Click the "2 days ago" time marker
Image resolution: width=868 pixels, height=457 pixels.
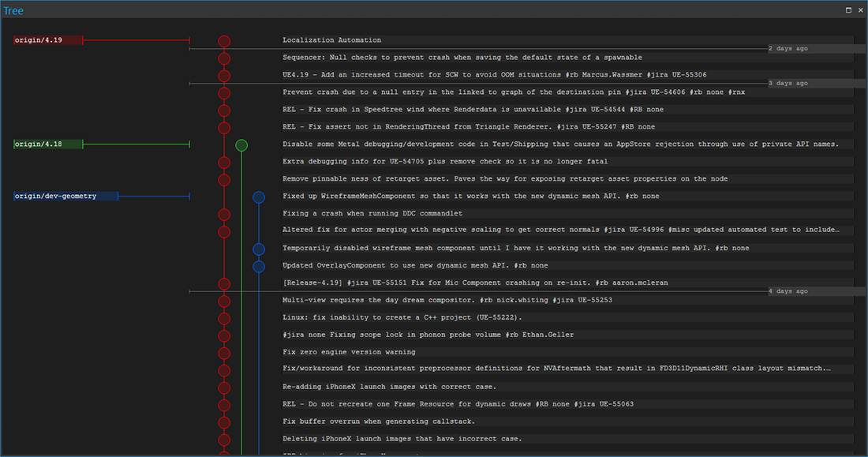click(788, 49)
